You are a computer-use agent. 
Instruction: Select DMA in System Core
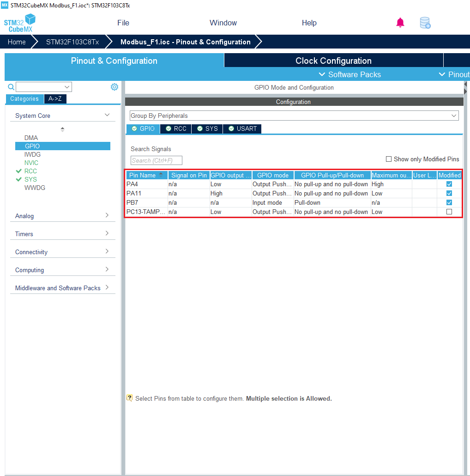coord(31,138)
